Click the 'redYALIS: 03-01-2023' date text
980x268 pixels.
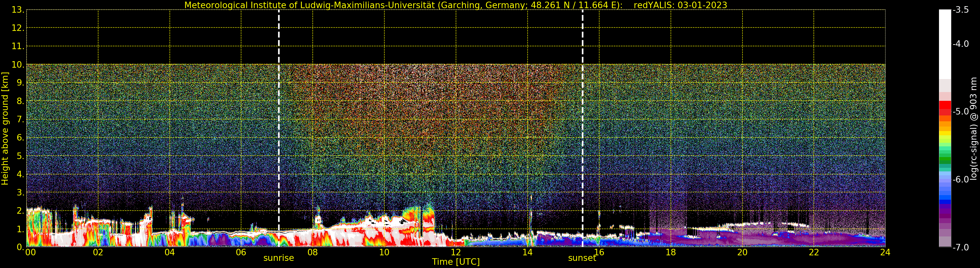tap(680, 5)
